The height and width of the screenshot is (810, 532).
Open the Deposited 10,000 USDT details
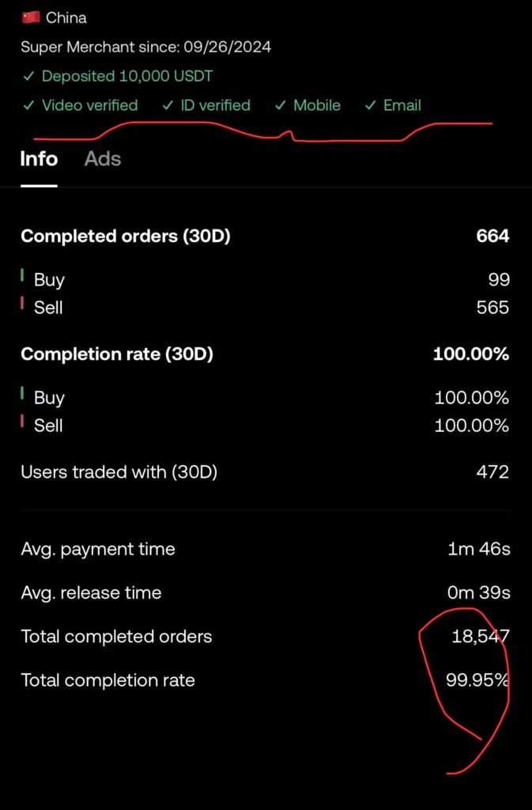126,76
